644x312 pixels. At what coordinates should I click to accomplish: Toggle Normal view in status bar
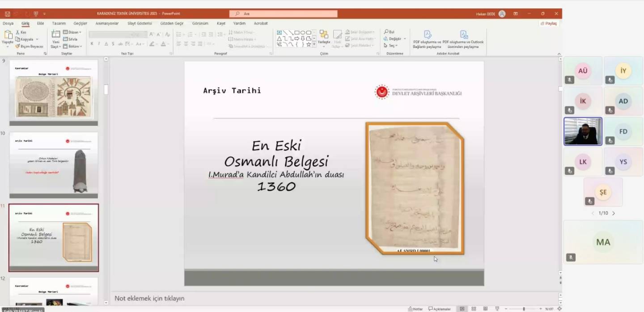click(x=462, y=309)
